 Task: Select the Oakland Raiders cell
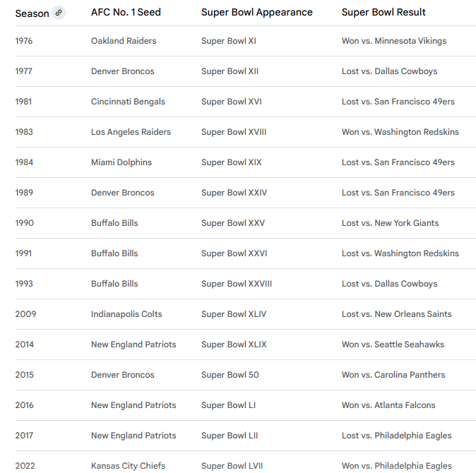(124, 41)
